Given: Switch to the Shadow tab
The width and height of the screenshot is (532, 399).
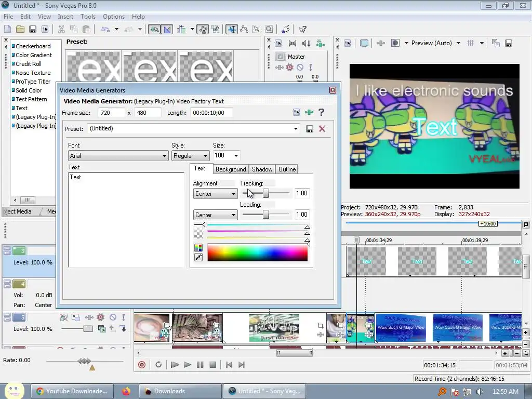Looking at the screenshot, I should [262, 169].
